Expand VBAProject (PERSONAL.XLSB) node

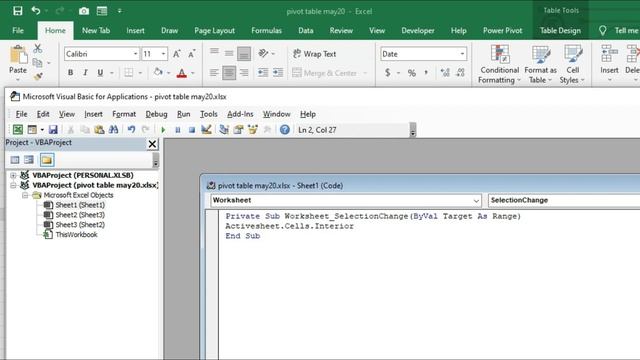[13, 176]
